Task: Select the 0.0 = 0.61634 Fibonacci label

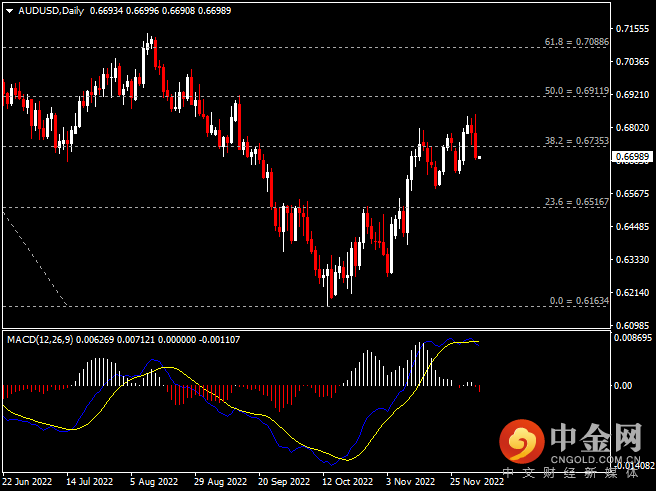Action: coord(579,300)
